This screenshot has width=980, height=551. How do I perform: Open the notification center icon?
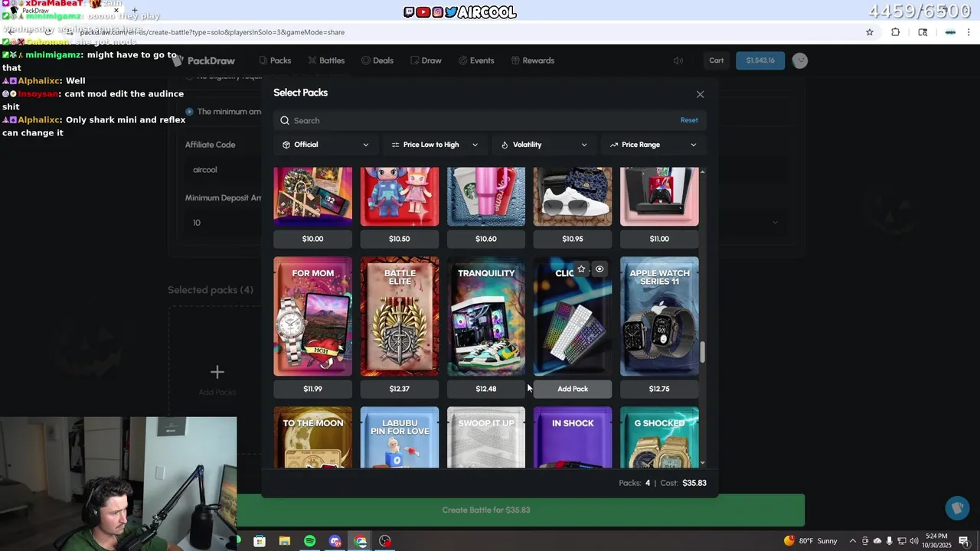[x=964, y=541]
